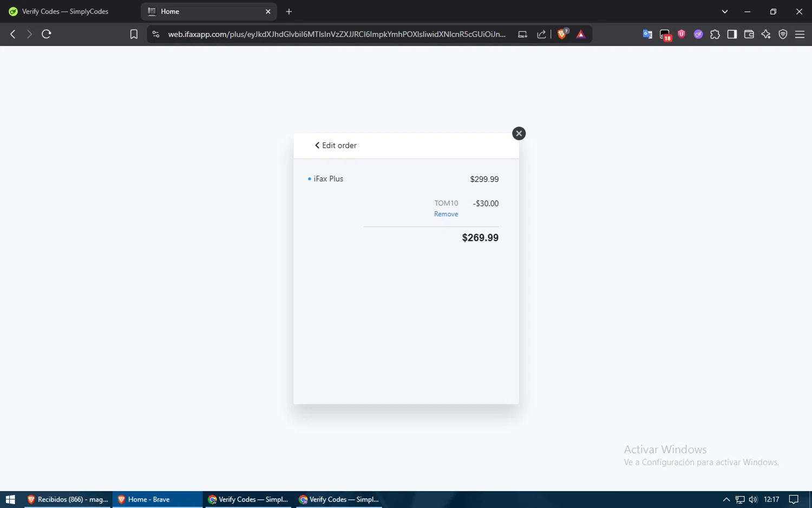Screen dimensions: 812x508
Task: Open the tab search dropdown
Action: [x=725, y=11]
